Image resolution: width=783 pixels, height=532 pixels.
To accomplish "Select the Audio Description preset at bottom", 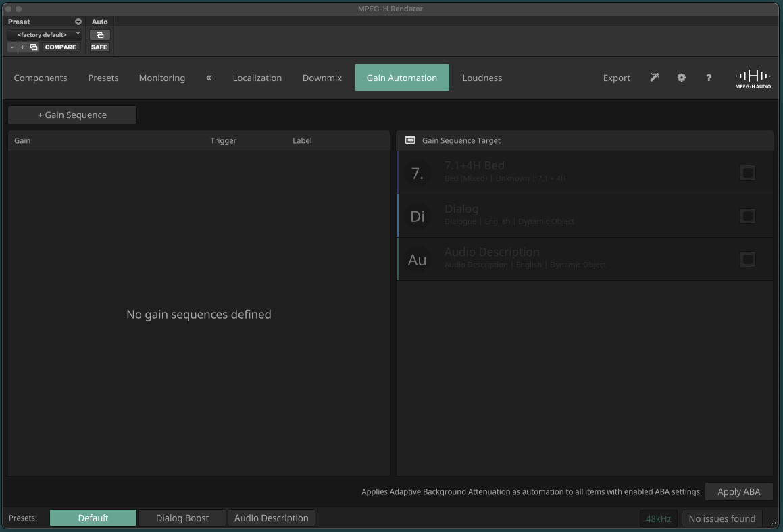I will click(272, 518).
